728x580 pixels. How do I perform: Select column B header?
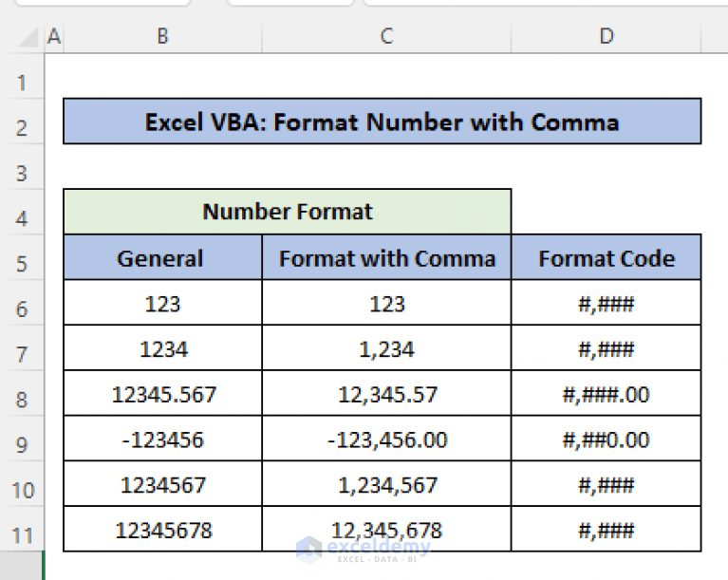pos(162,36)
